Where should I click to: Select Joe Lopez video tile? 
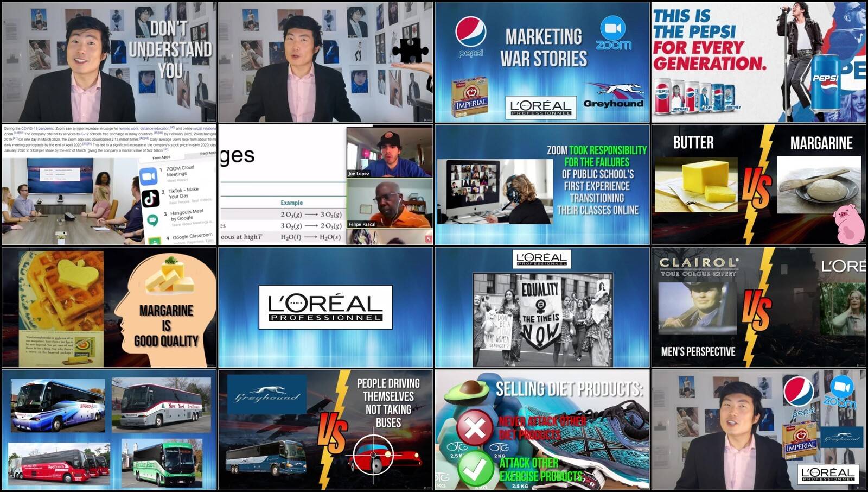pyautogui.click(x=390, y=152)
